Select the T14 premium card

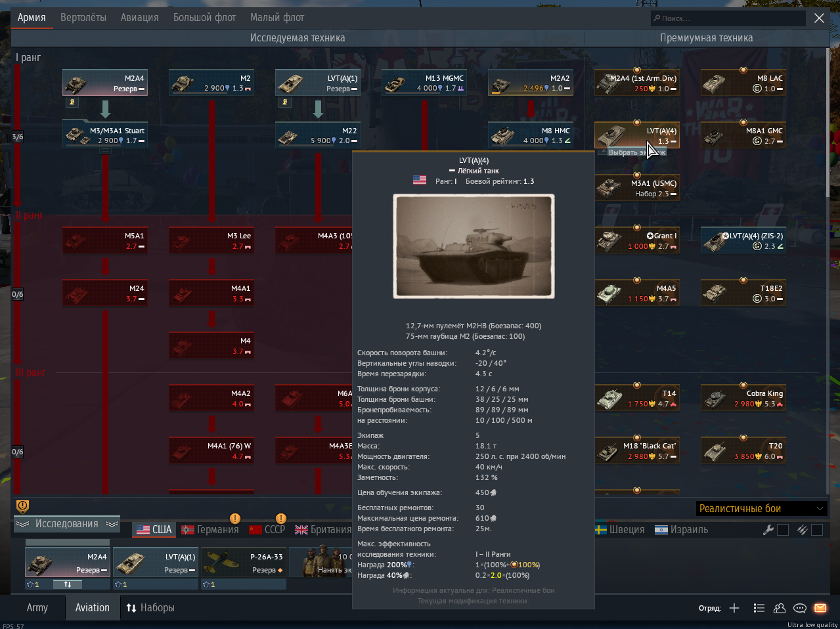click(x=637, y=399)
